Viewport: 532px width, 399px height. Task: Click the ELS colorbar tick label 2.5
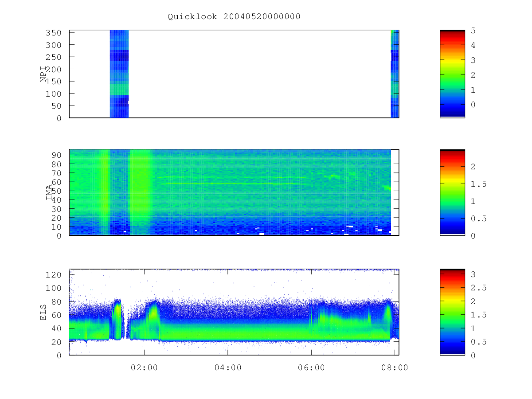click(x=478, y=288)
